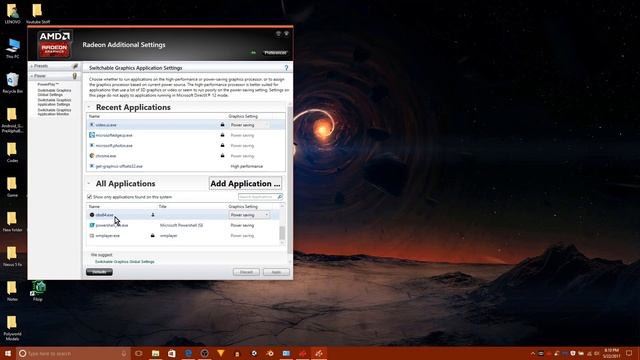Click the All Applications list scrollbar thumb
The height and width of the screenshot is (360, 640).
[282, 233]
